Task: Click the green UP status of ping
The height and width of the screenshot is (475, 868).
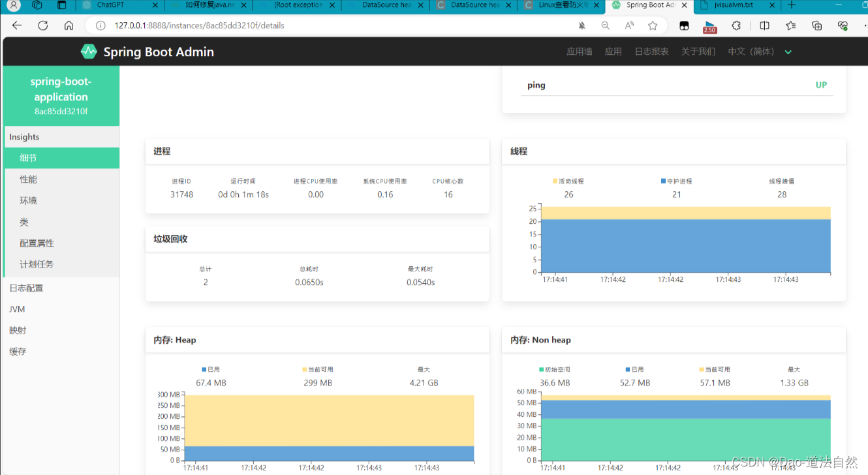Action: pyautogui.click(x=821, y=85)
